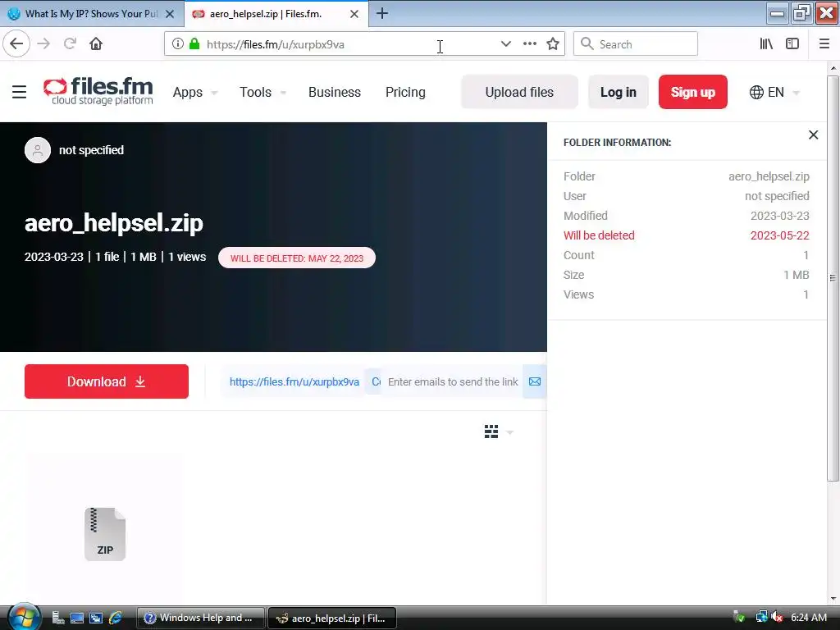The image size is (840, 630).
Task: Focus the Enter emails to send field
Action: (453, 382)
